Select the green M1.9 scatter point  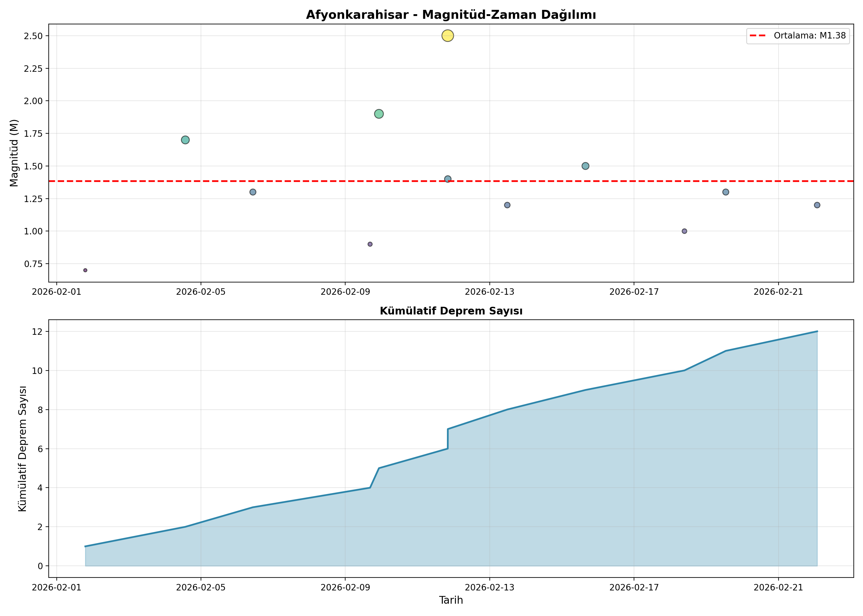(x=379, y=114)
